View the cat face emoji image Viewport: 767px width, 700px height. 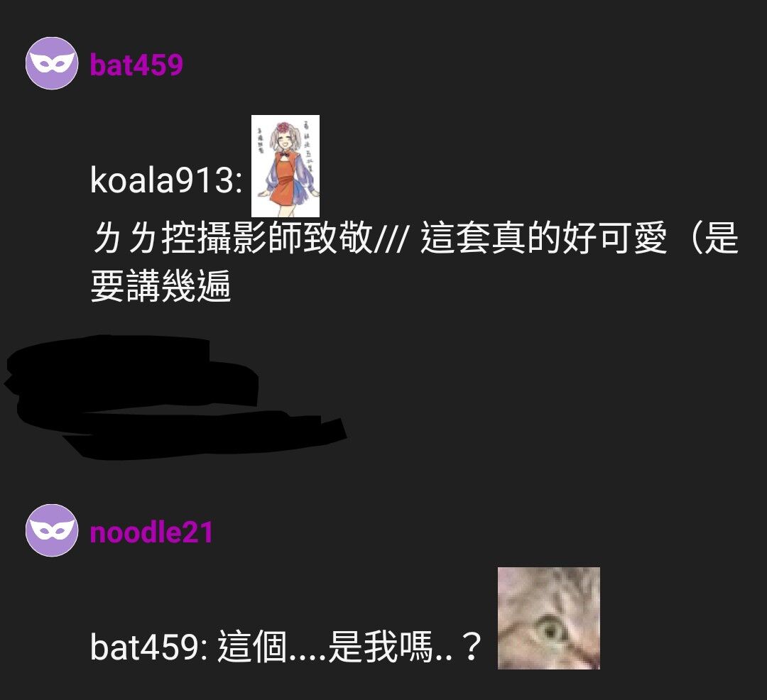(x=549, y=618)
